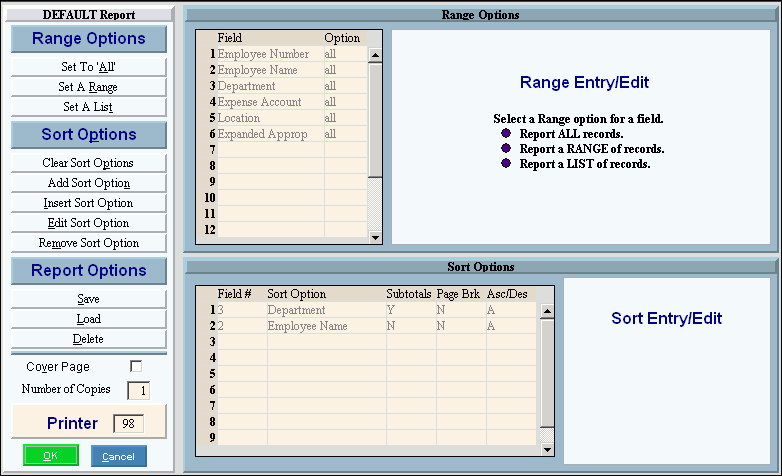Image resolution: width=782 pixels, height=476 pixels.
Task: Click the Set To 'All' button
Action: [x=88, y=67]
